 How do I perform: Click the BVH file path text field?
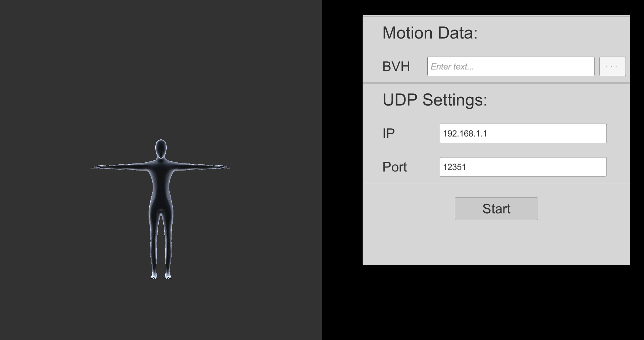511,66
